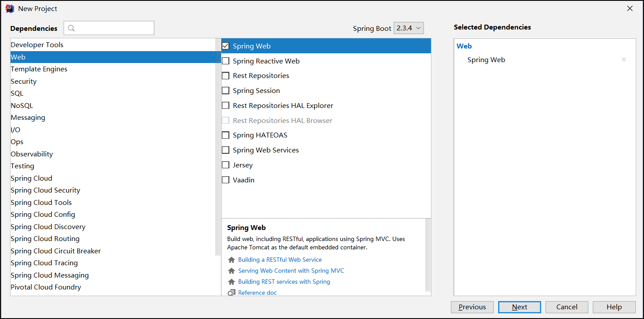This screenshot has height=319, width=644.
Task: Tick the Spring Web Services checkbox
Action: click(225, 150)
